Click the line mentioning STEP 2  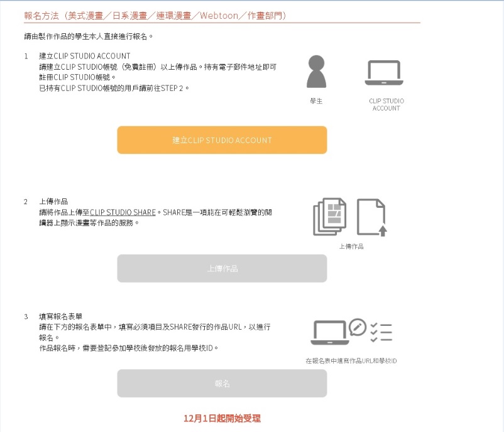(x=114, y=88)
